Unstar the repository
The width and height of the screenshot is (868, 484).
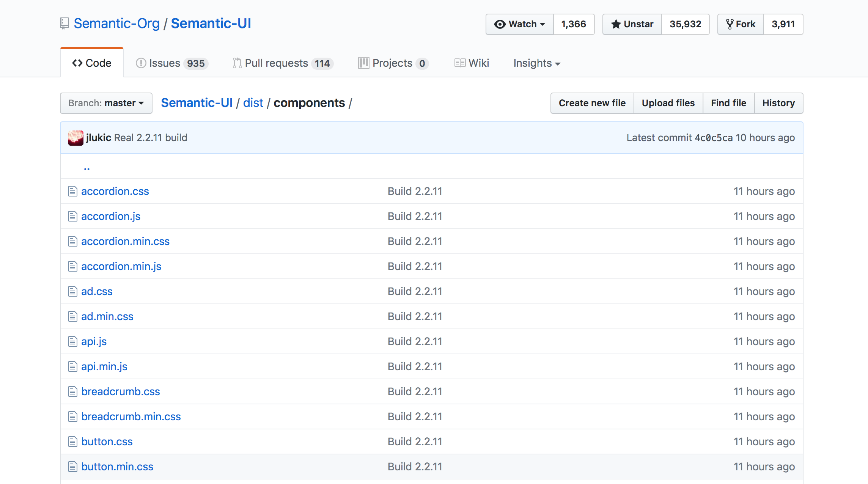pos(632,24)
